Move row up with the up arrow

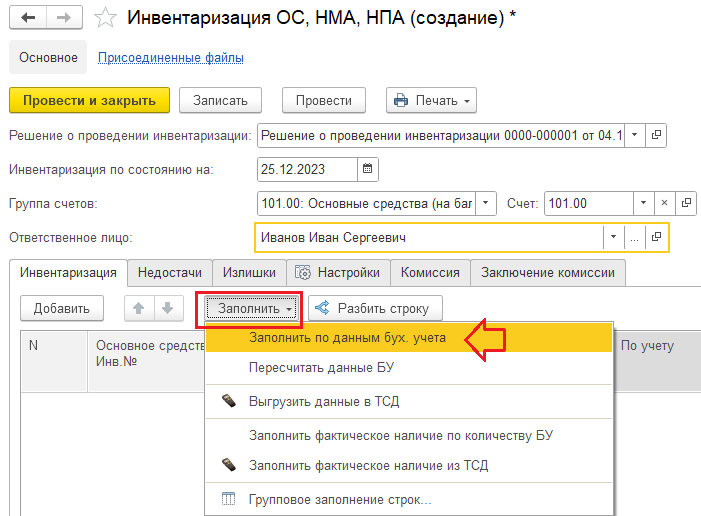coord(139,308)
